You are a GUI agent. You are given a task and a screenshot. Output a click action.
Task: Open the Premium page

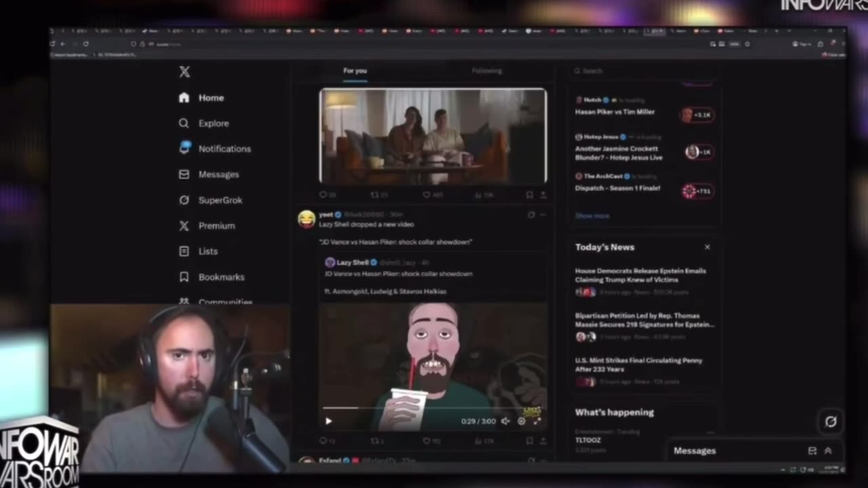tap(206, 226)
